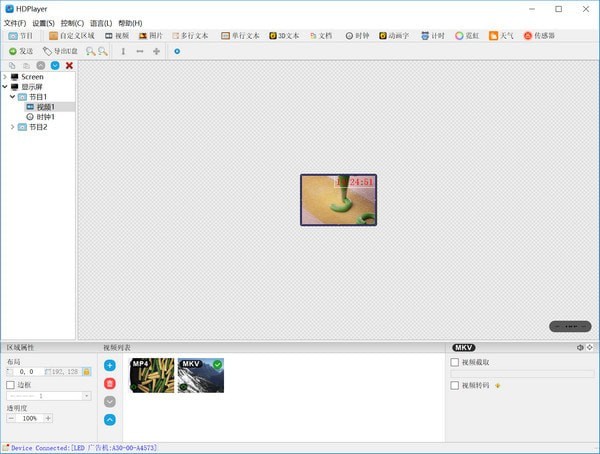
Task: Click the blue add video button
Action: click(110, 366)
